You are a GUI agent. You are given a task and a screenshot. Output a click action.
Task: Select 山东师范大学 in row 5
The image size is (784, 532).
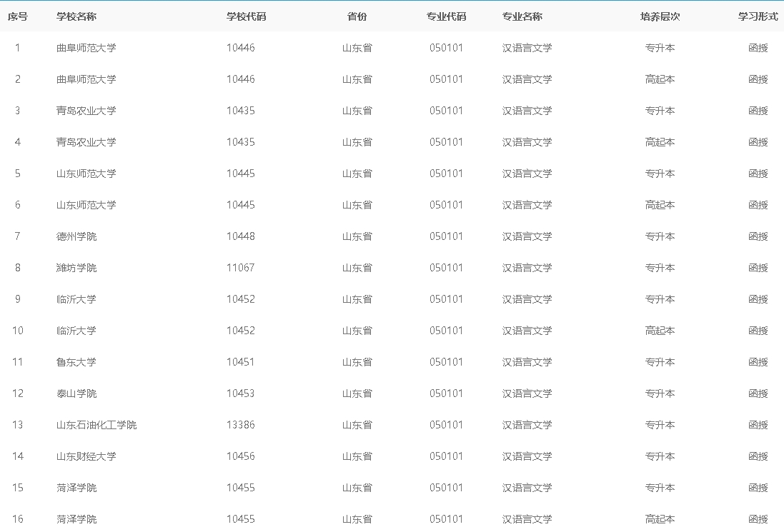(x=86, y=174)
